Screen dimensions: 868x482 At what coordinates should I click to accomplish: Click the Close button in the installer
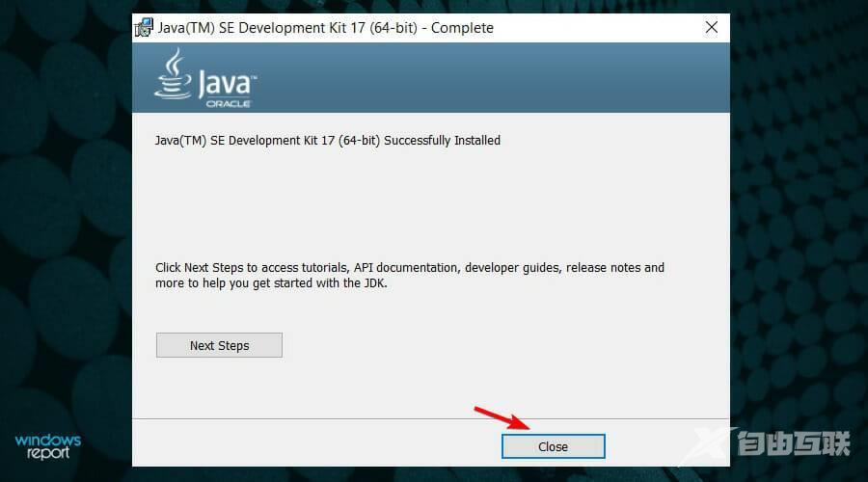coord(553,446)
